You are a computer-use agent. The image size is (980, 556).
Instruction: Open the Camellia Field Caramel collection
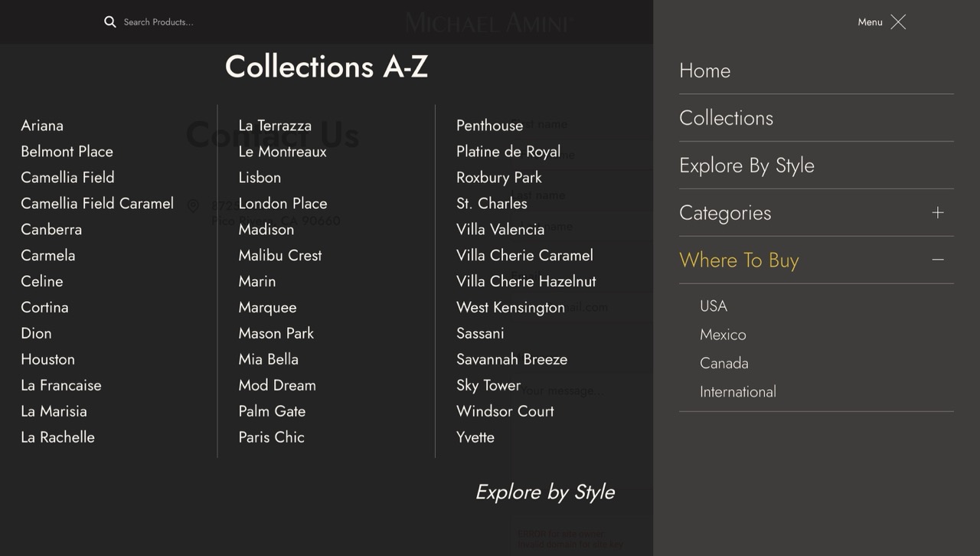pos(97,204)
